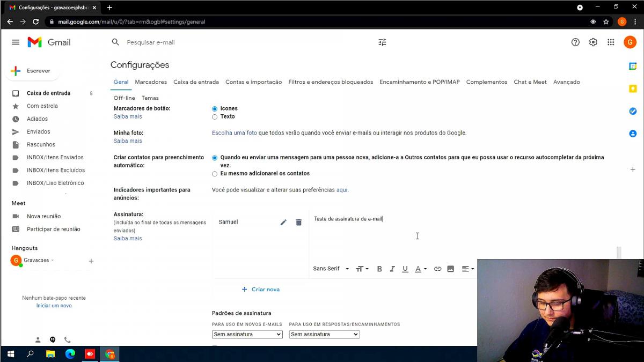
Task: Open the Gmail main menu hamburger icon
Action: (x=16, y=42)
